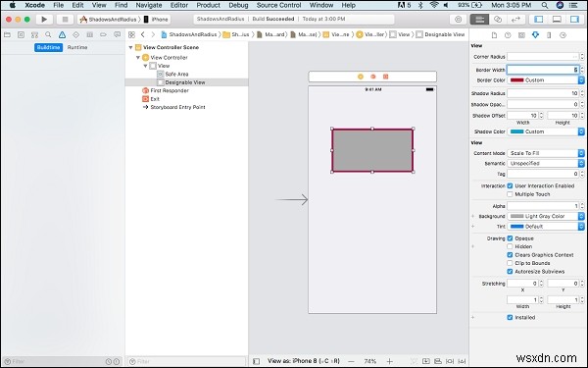Open the source control navigator icon
The height and width of the screenshot is (368, 588).
(21, 34)
